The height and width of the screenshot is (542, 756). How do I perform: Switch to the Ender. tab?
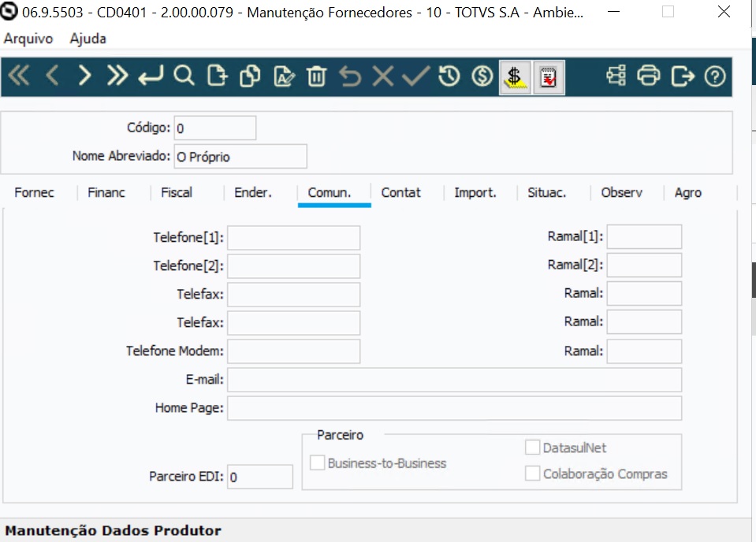253,193
